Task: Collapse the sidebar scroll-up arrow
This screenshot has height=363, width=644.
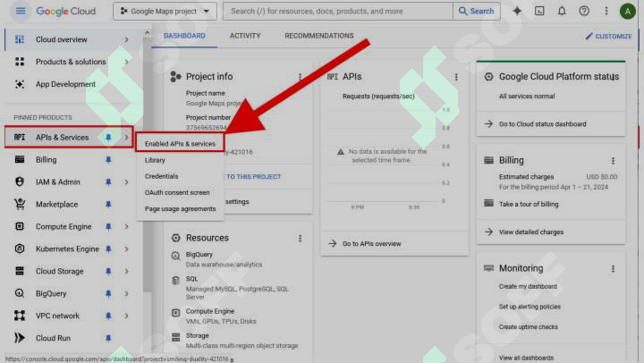Action: pyautogui.click(x=147, y=32)
